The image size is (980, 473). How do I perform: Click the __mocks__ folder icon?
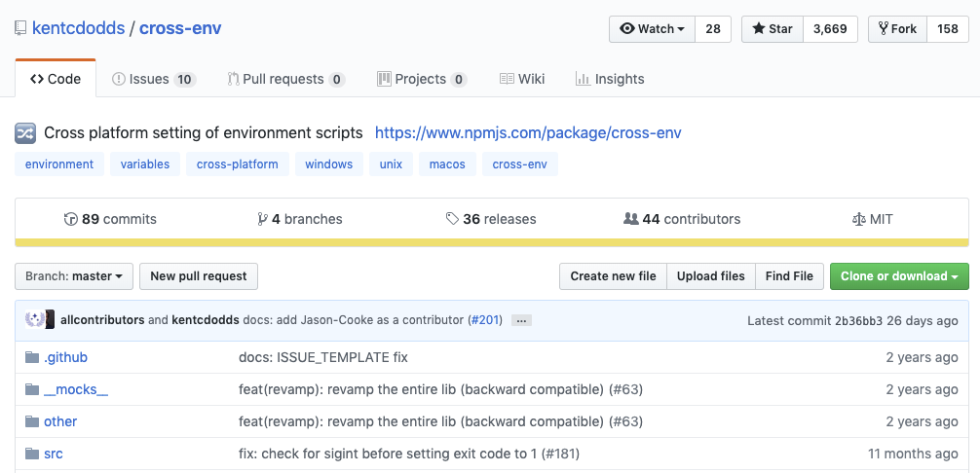(32, 389)
